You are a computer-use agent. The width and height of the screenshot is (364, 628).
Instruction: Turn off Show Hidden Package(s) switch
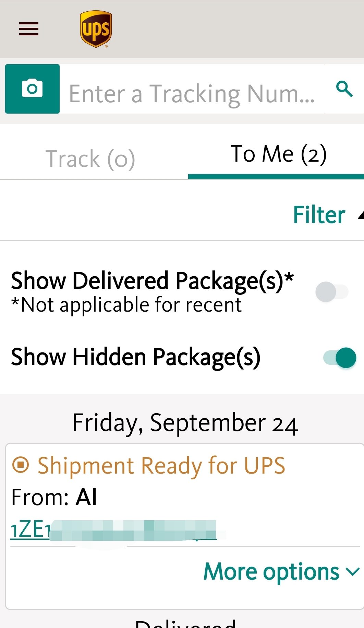click(x=339, y=358)
